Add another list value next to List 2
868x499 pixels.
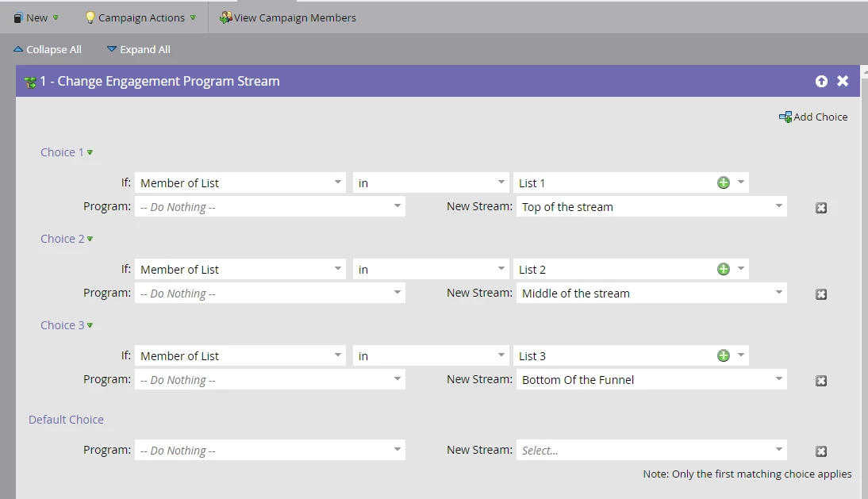pyautogui.click(x=723, y=269)
